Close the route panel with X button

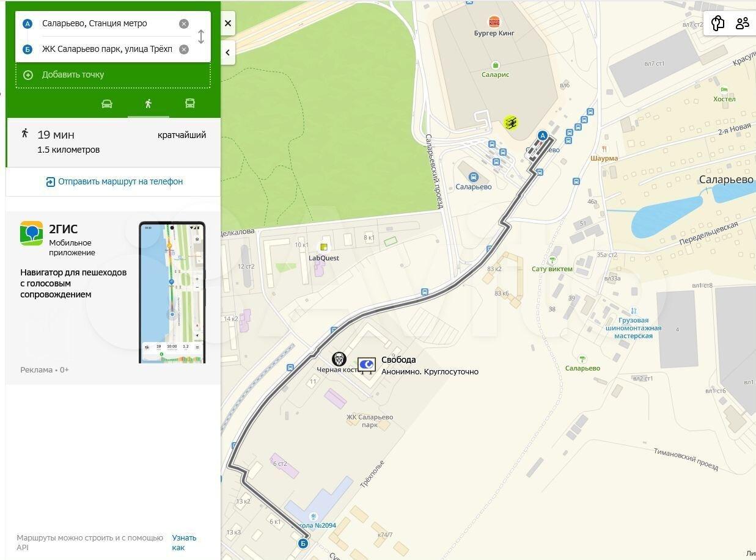coord(227,24)
